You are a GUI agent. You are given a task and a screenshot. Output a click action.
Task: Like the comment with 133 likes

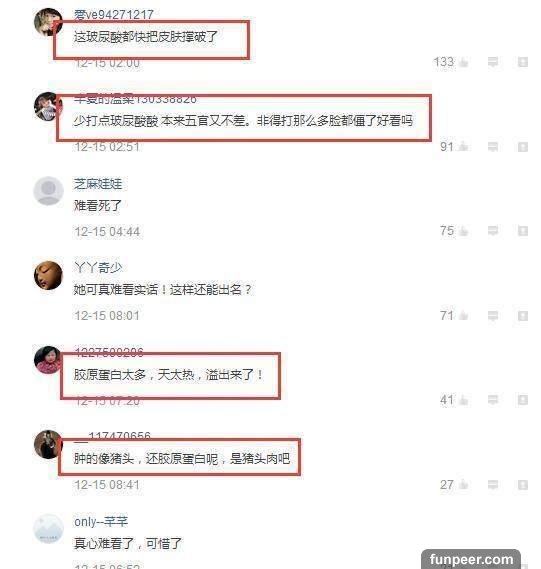[x=463, y=62]
